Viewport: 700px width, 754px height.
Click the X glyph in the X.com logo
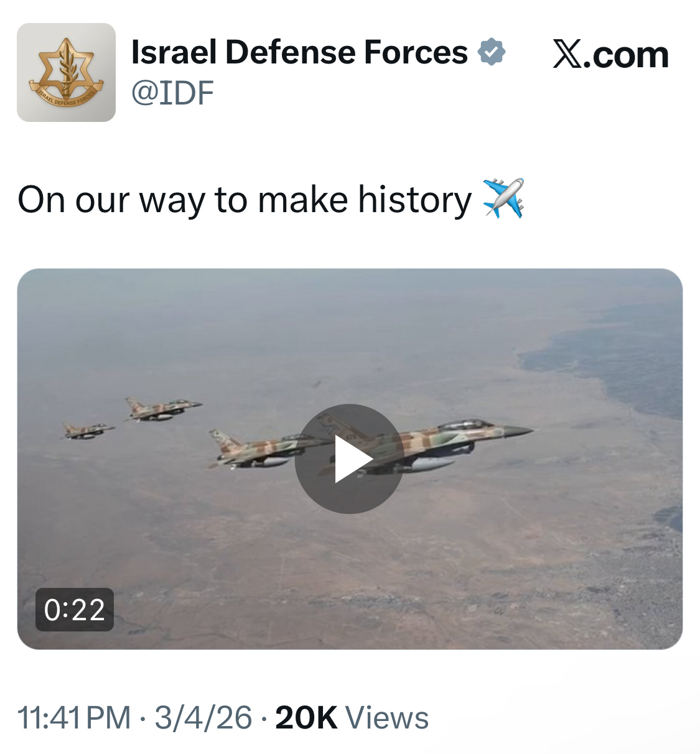[x=567, y=55]
